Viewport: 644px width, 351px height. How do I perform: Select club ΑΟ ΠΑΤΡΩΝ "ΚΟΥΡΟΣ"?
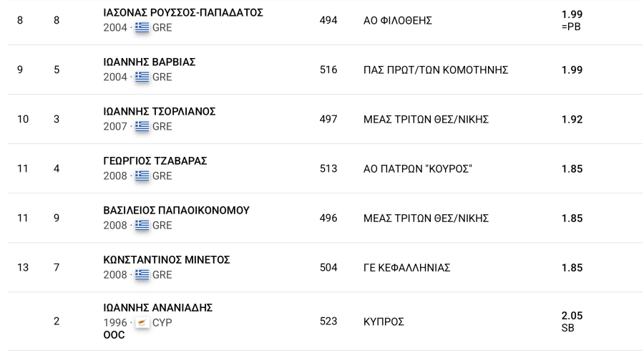pyautogui.click(x=418, y=169)
